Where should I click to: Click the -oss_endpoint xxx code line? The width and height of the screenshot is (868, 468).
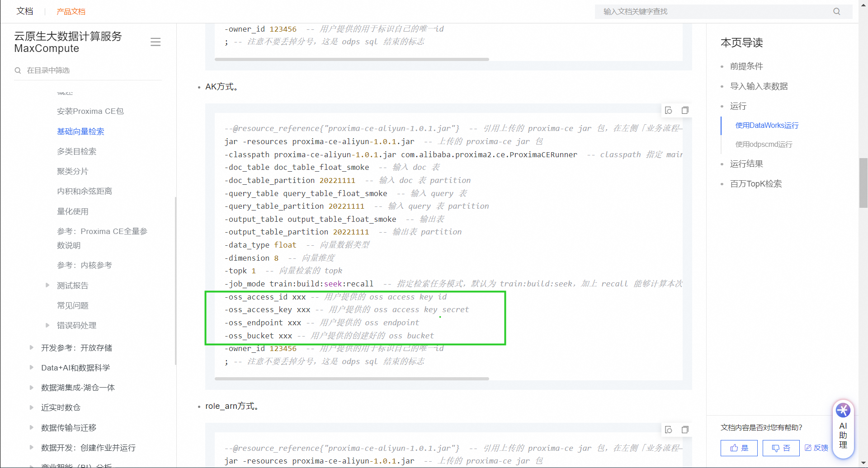pos(322,323)
